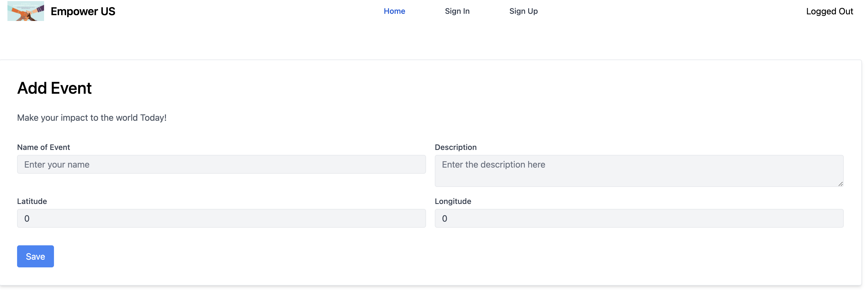Click the Add Event heading
The image size is (868, 301).
(x=54, y=88)
